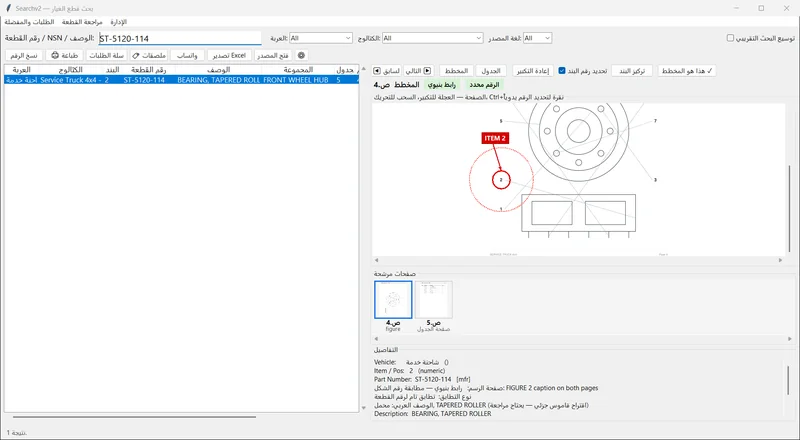Open the الإدارة menu
800x440 pixels.
[118, 22]
